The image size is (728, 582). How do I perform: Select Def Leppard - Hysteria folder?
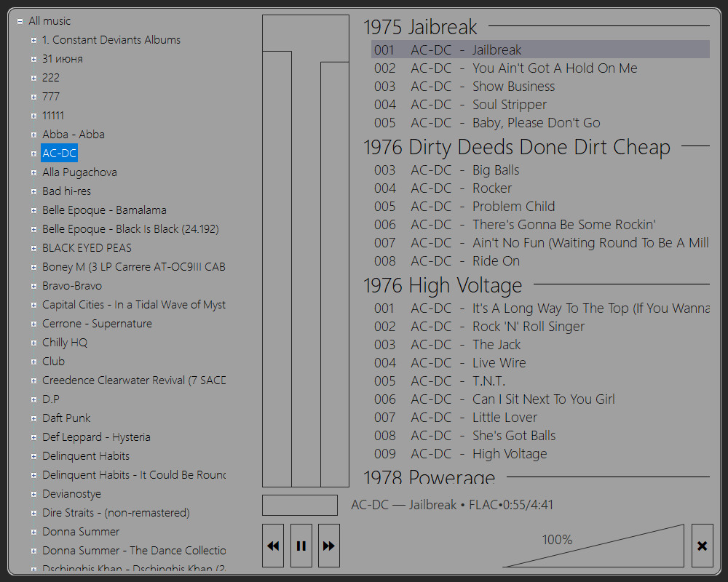[x=96, y=437]
